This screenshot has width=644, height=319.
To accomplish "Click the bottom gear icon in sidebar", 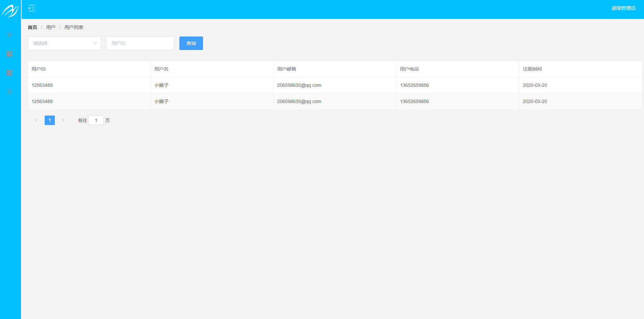I will [x=9, y=91].
